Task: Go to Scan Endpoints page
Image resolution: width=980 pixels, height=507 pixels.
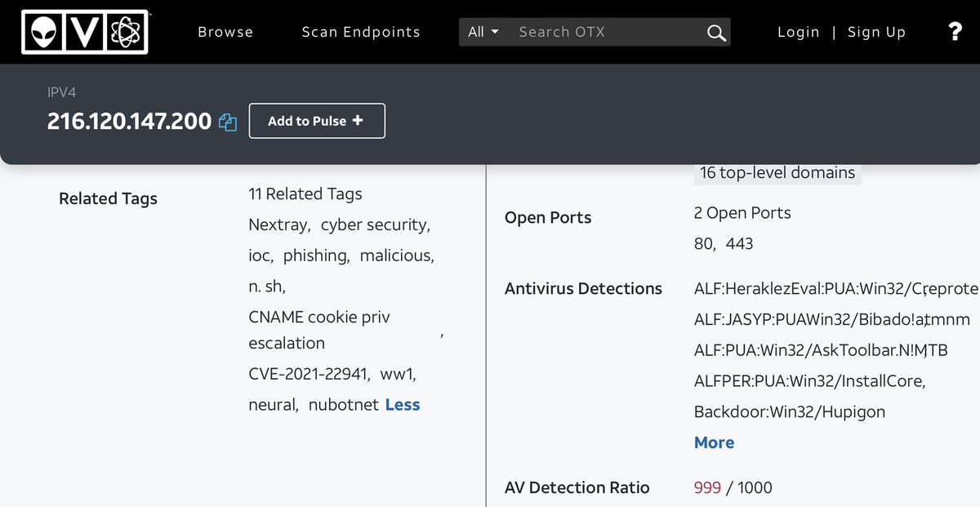Action: 361,32
